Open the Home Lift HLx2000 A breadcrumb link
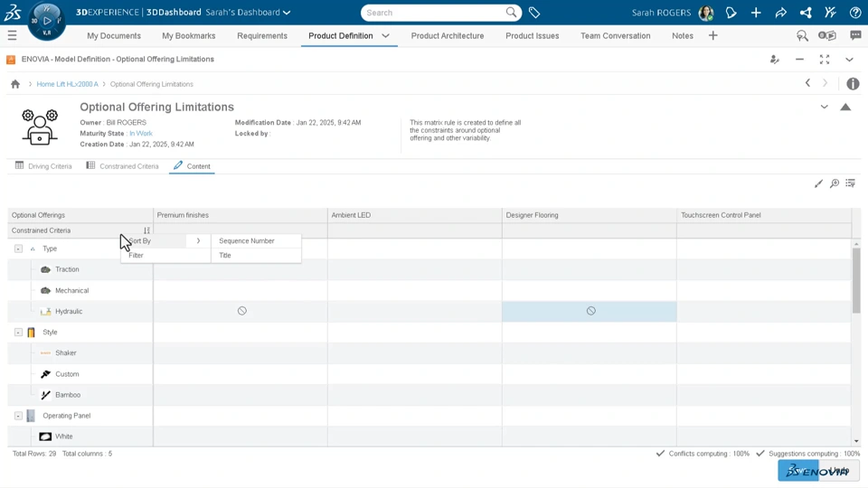This screenshot has height=488, width=868. point(67,84)
